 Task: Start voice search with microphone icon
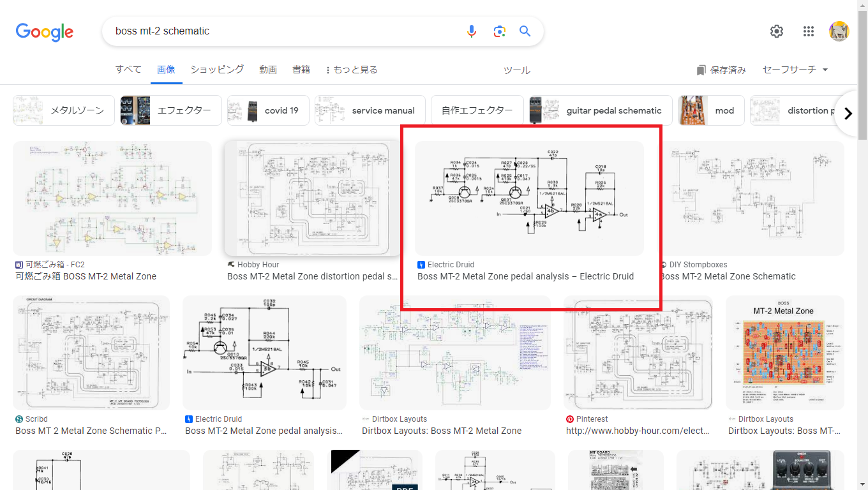pos(472,31)
